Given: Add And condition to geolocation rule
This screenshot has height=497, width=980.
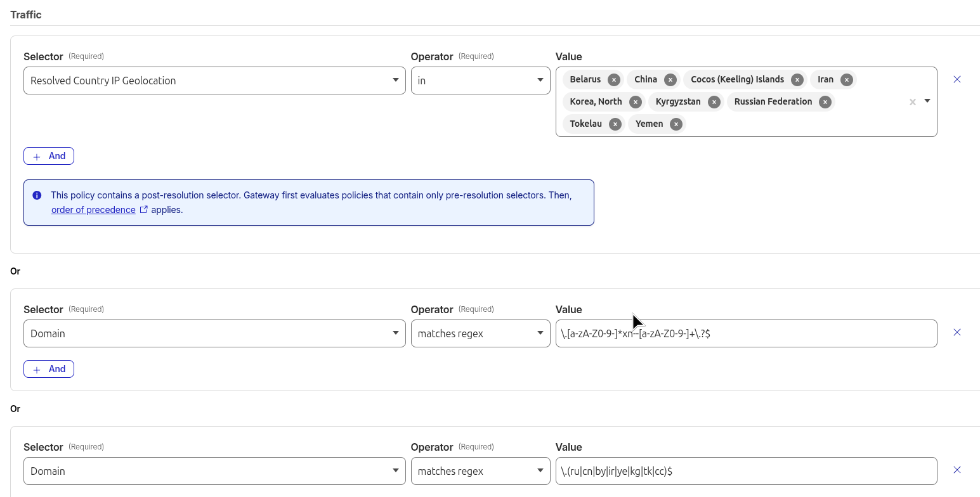Looking at the screenshot, I should 49,156.
